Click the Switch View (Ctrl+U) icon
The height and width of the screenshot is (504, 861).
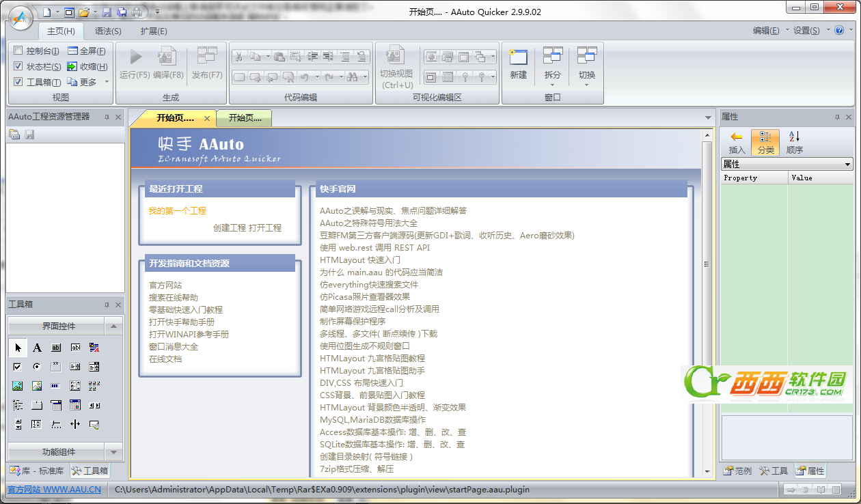396,56
